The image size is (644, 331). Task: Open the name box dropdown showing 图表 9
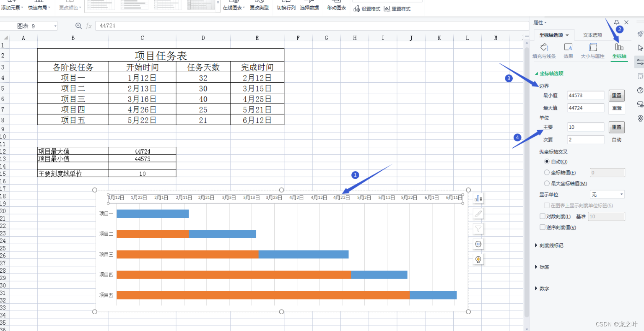(55, 26)
